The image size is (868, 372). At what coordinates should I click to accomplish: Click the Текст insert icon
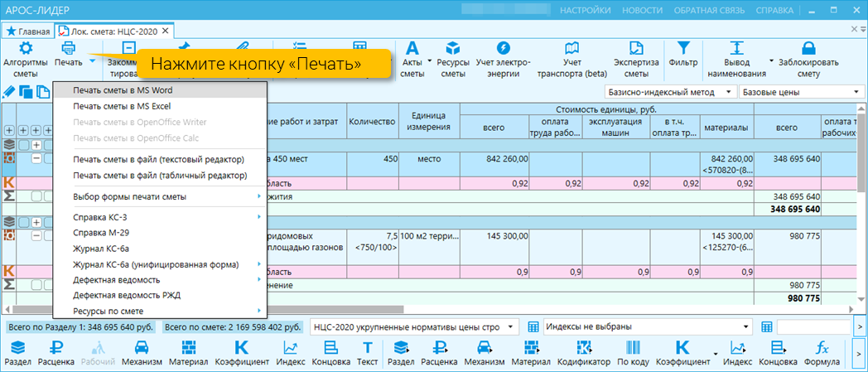tap(368, 348)
